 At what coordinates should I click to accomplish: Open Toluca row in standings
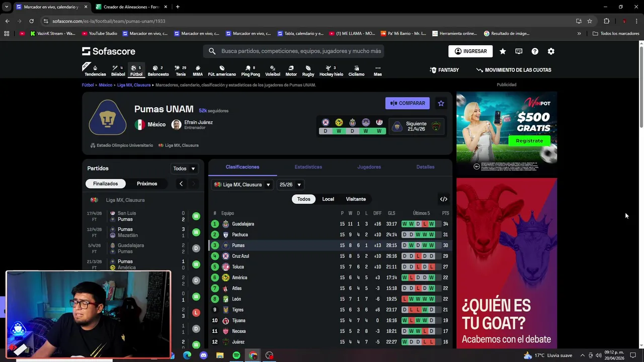(330, 267)
